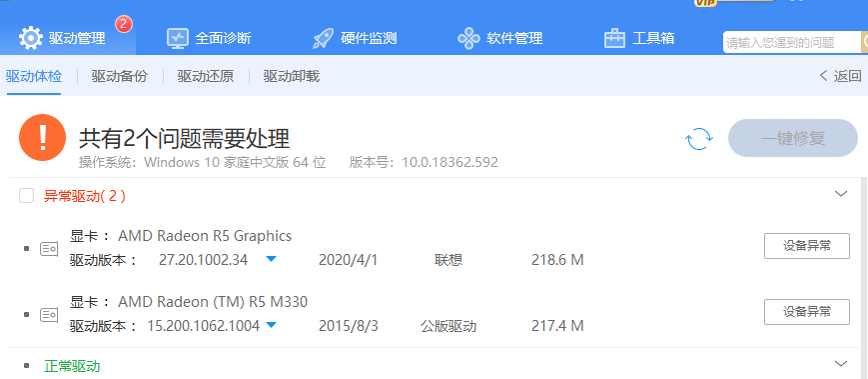Viewport: 868px width, 379px height.
Task: Click the blue refresh rescan icon
Action: coord(699,138)
